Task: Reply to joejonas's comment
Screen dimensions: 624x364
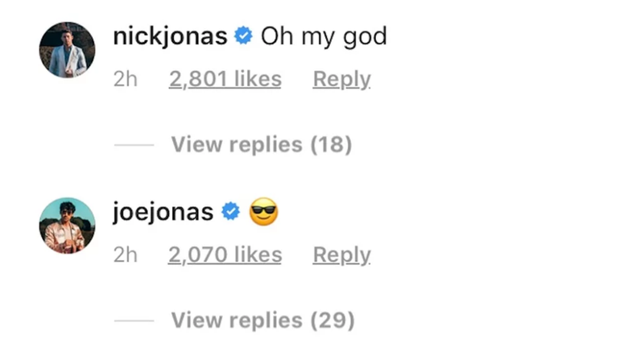Action: 342,255
